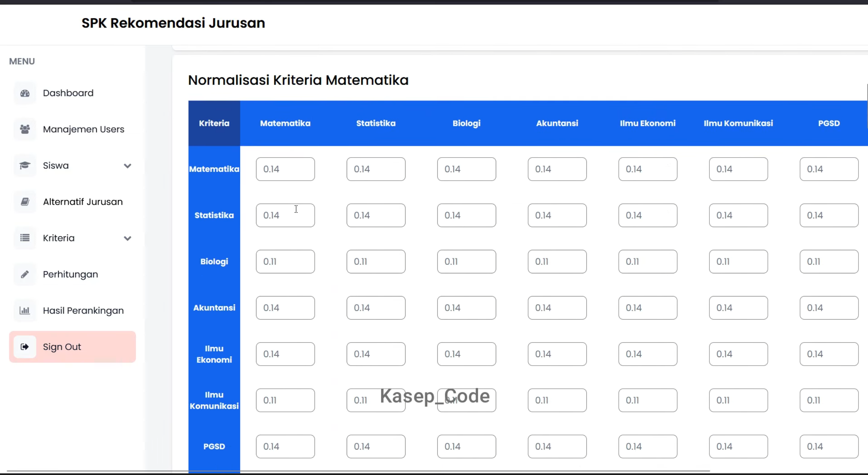868x475 pixels.
Task: Click the Alternatif Jurusan book icon
Action: click(x=25, y=202)
